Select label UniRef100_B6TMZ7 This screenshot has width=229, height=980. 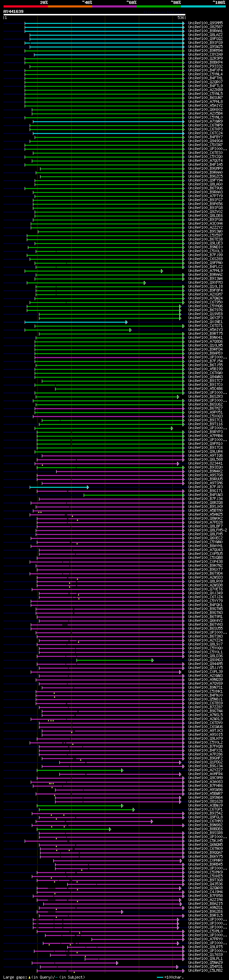205,409
